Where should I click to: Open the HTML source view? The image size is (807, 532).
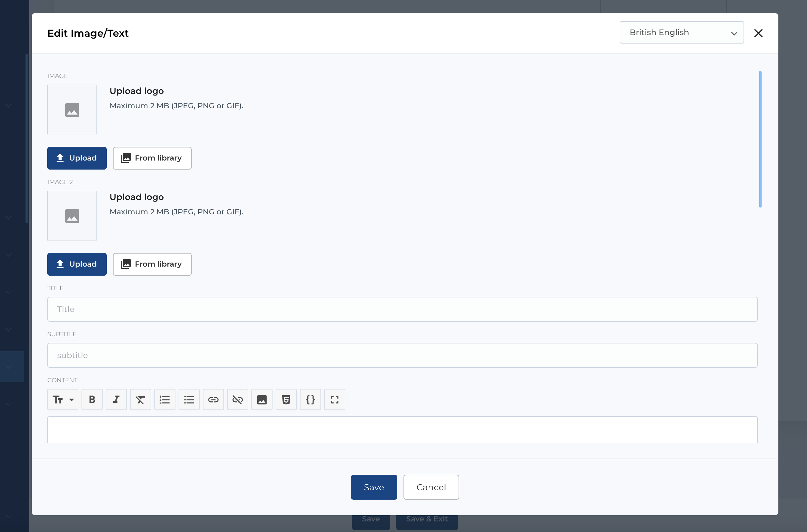point(286,399)
